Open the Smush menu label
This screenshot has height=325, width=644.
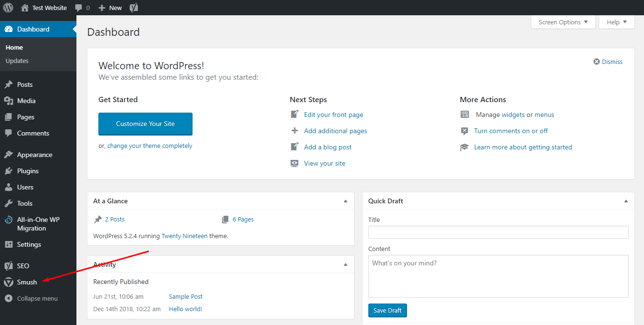click(27, 282)
